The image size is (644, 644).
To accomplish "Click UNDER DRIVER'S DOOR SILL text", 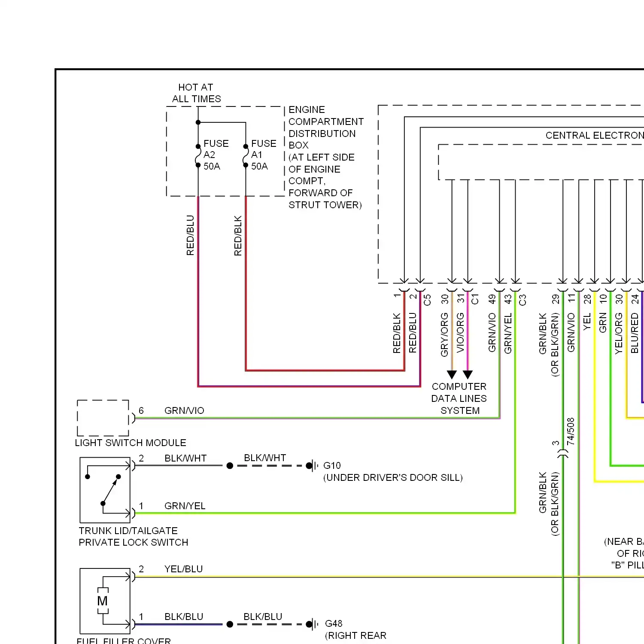I will [x=393, y=477].
